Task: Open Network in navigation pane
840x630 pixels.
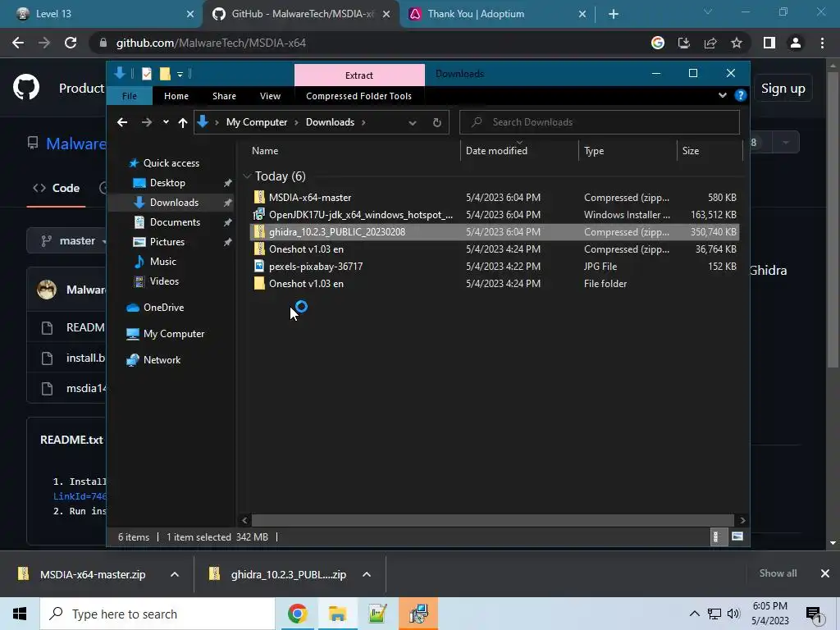Action: [x=162, y=360]
